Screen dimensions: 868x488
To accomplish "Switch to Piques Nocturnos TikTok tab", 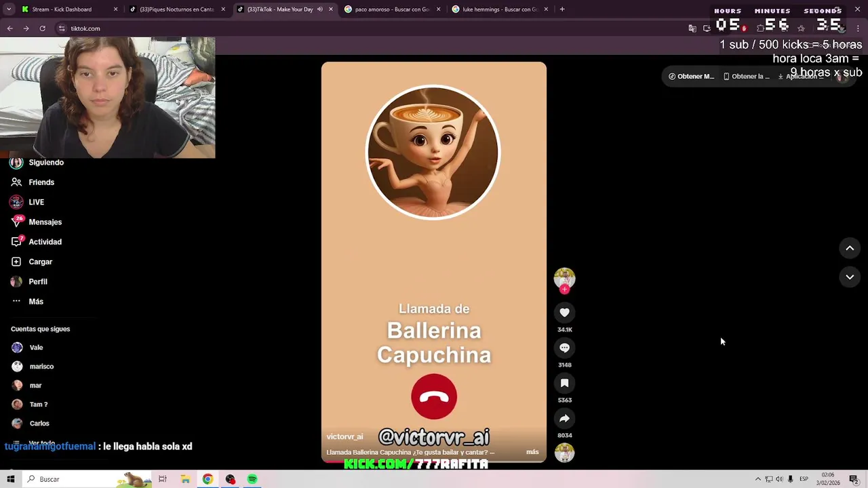I will pos(176,9).
